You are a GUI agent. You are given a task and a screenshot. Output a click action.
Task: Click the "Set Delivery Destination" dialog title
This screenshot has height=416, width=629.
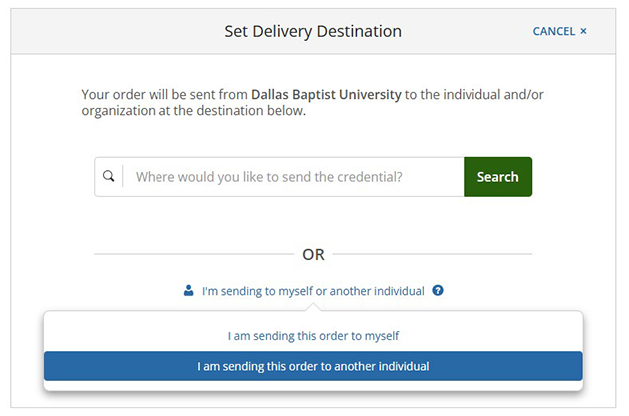[x=313, y=31]
